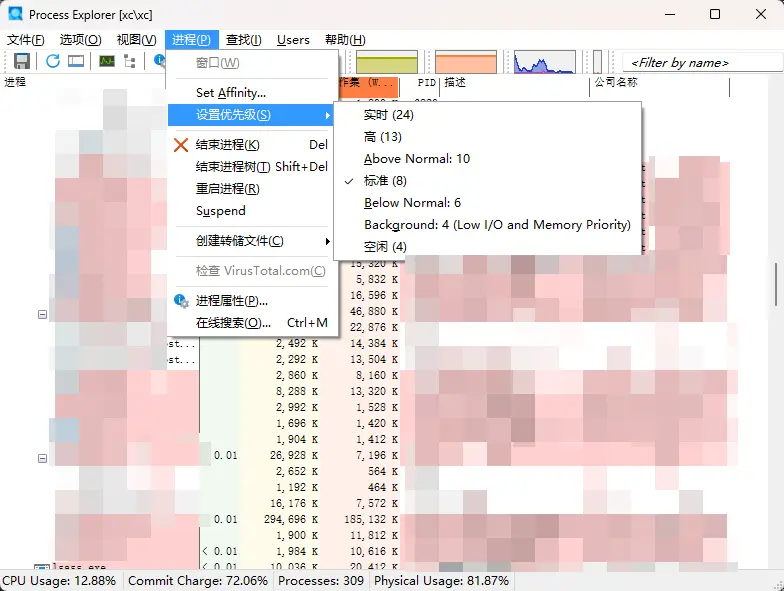Select the cell showing 26,928 K
Viewport: 784px width, 591px height.
click(294, 456)
